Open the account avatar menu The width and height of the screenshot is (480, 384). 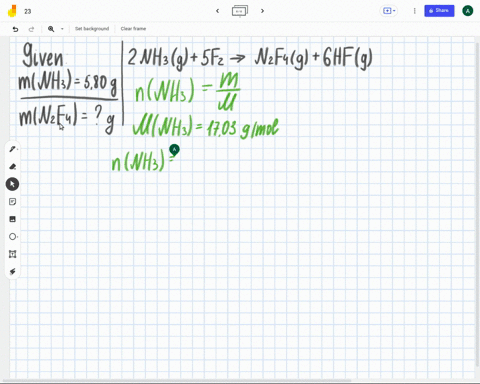pos(468,11)
